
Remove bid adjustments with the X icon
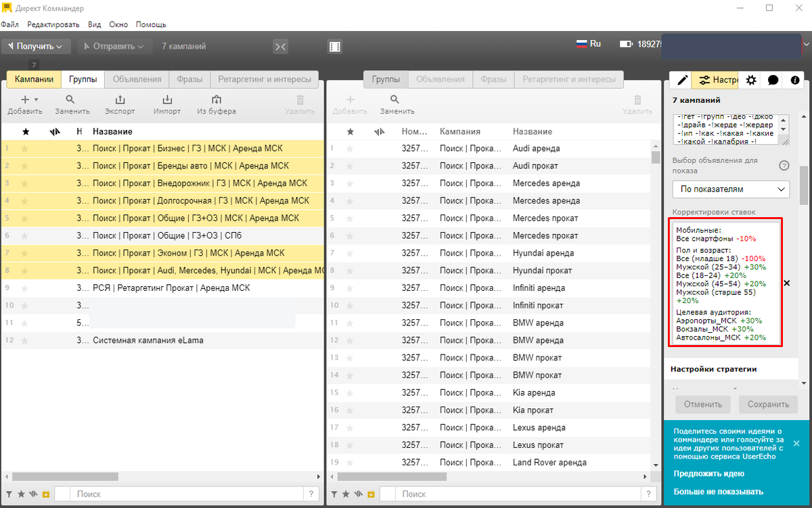pyautogui.click(x=786, y=283)
